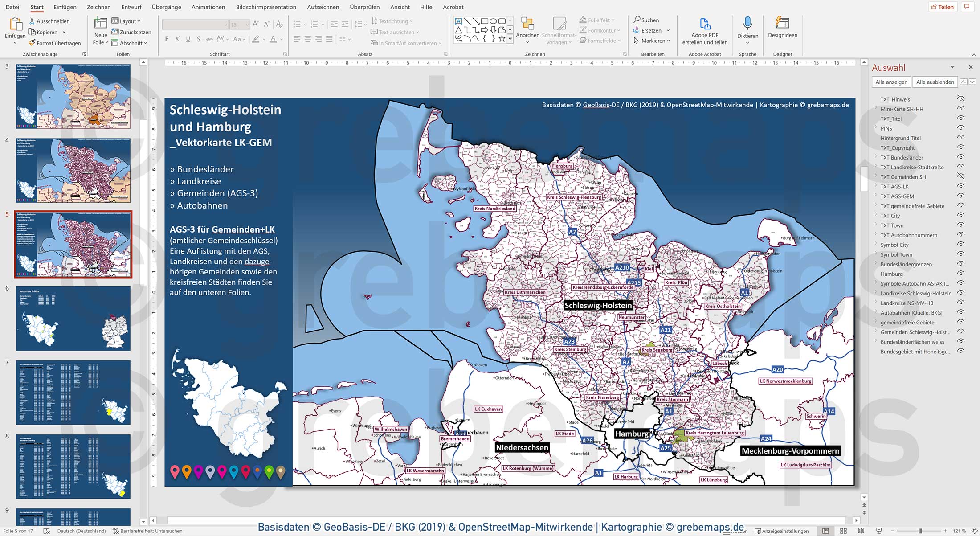Open the font size combo box
980x536 pixels.
click(240, 25)
